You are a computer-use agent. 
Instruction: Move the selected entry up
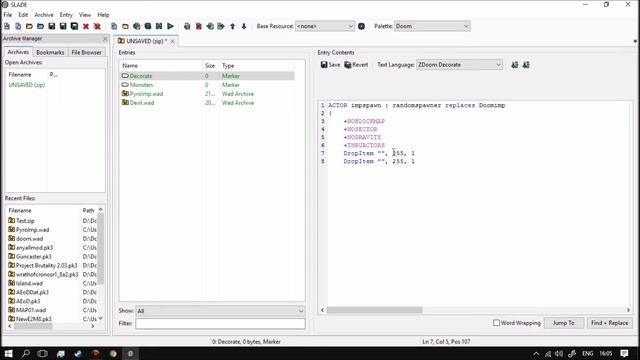(233, 26)
